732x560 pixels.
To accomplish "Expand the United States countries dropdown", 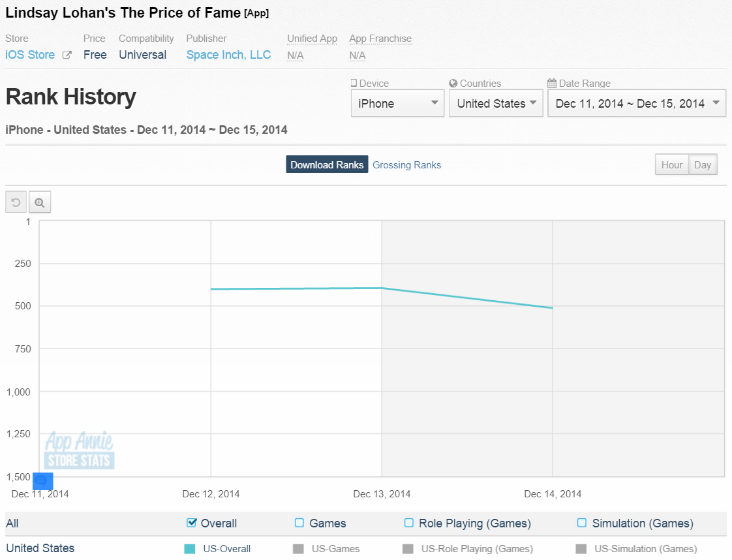I will 496,103.
